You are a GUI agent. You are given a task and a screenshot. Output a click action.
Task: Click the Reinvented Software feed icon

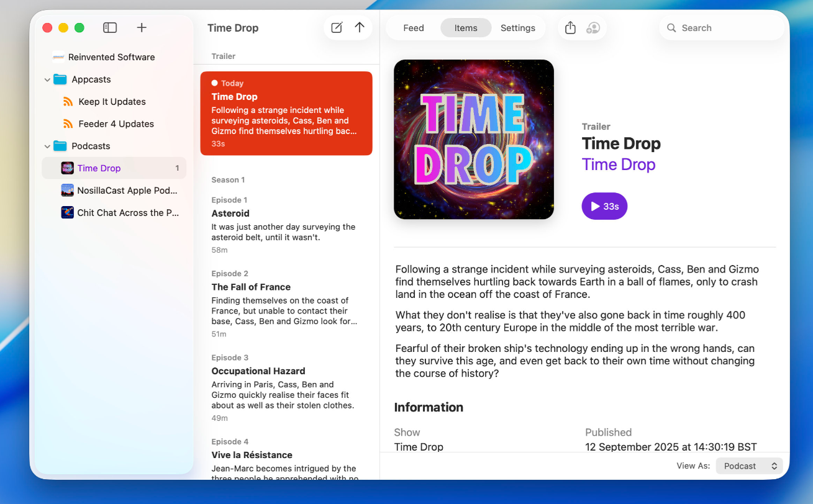click(x=59, y=57)
